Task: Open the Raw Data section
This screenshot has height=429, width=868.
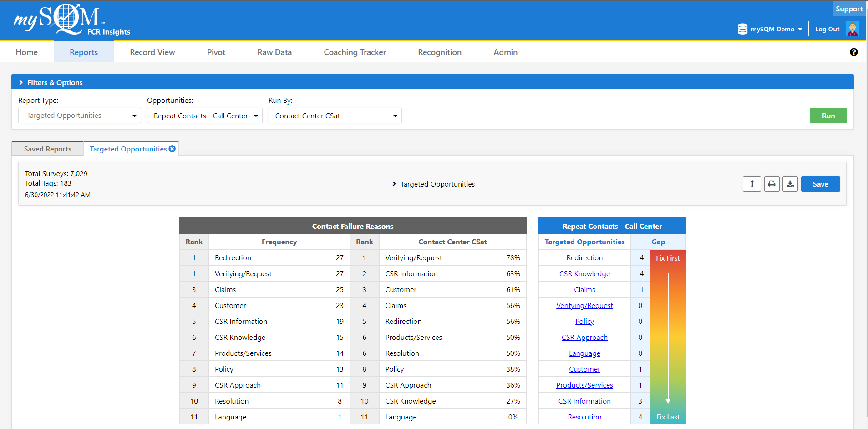Action: click(x=274, y=52)
